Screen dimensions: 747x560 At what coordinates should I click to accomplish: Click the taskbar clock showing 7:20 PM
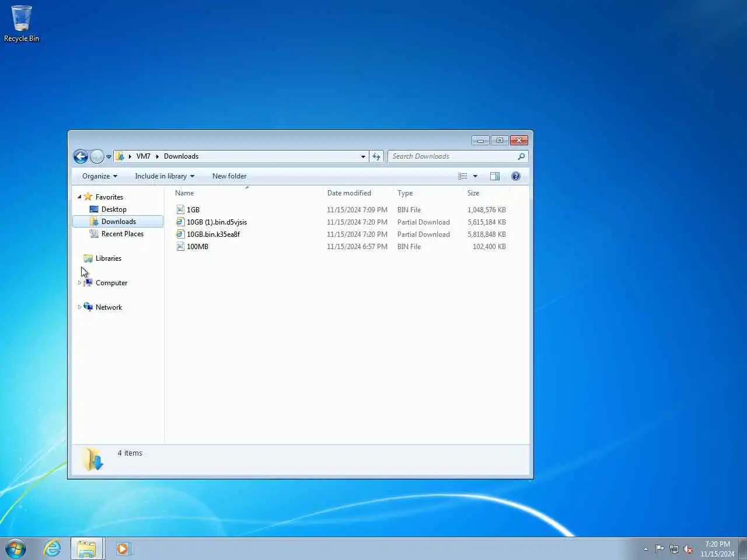click(717, 549)
